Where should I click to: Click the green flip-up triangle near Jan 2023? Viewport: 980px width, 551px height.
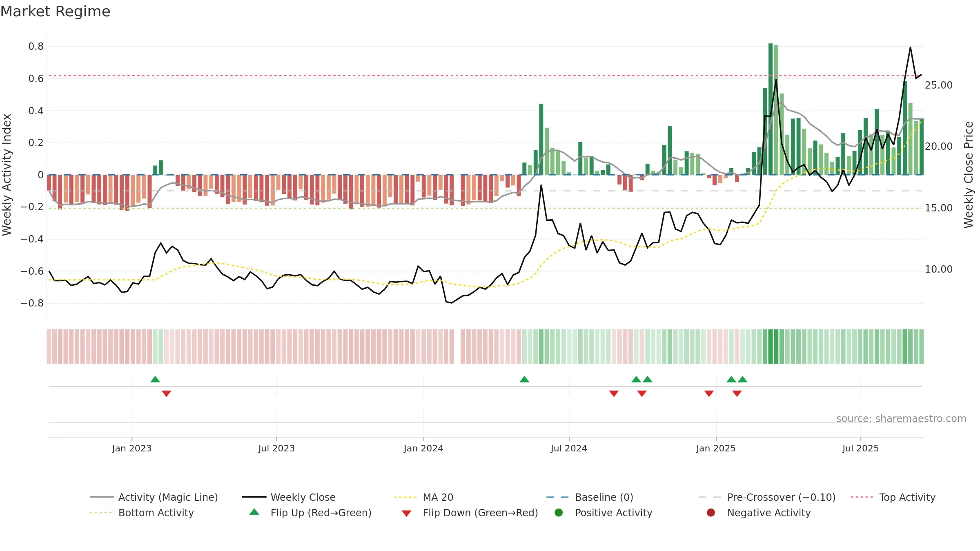[155, 379]
